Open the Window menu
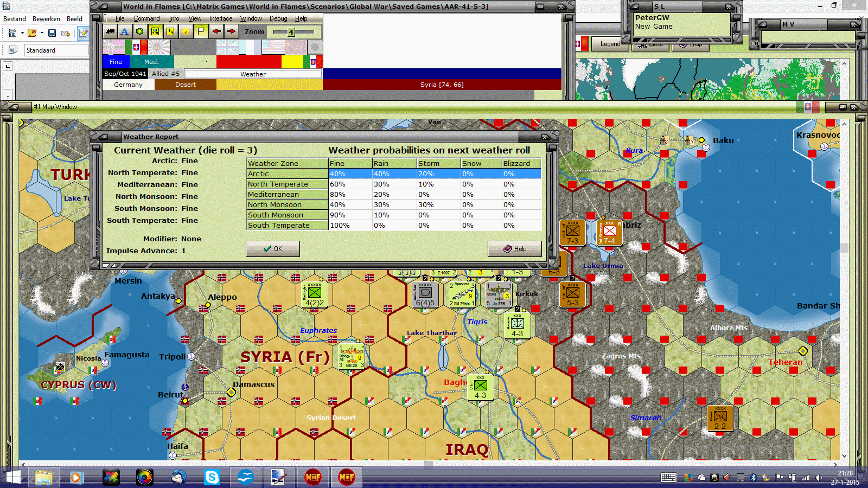868x488 pixels. point(251,18)
